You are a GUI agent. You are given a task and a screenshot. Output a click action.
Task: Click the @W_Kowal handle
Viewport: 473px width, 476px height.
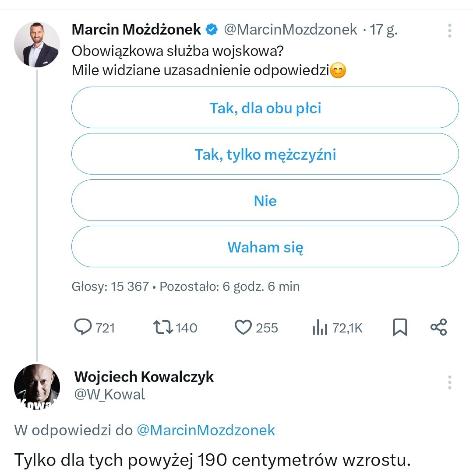point(109,394)
